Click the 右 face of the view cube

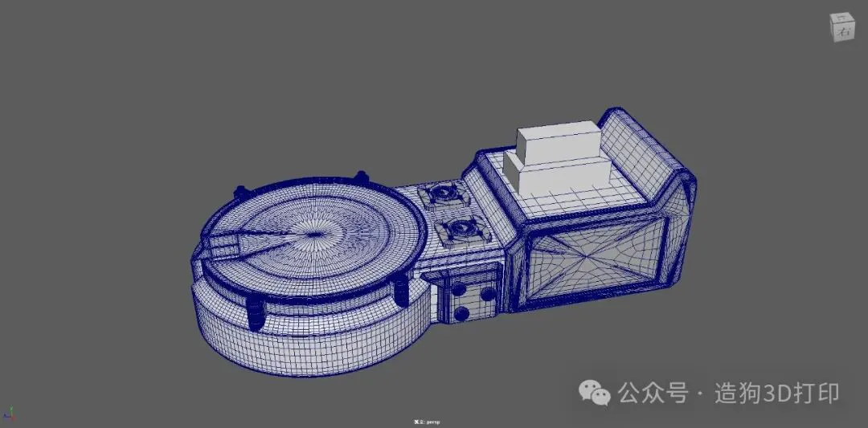[x=843, y=31]
